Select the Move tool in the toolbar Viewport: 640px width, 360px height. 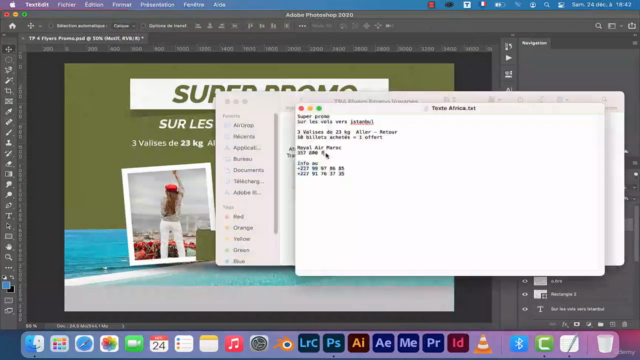coord(9,49)
